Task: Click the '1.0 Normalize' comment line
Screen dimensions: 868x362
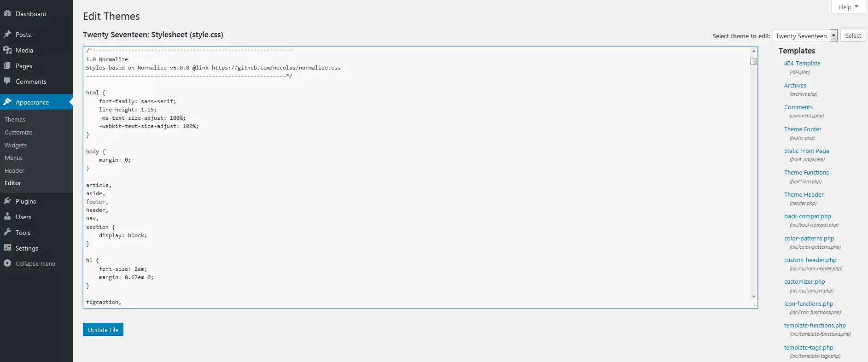Action: click(107, 59)
